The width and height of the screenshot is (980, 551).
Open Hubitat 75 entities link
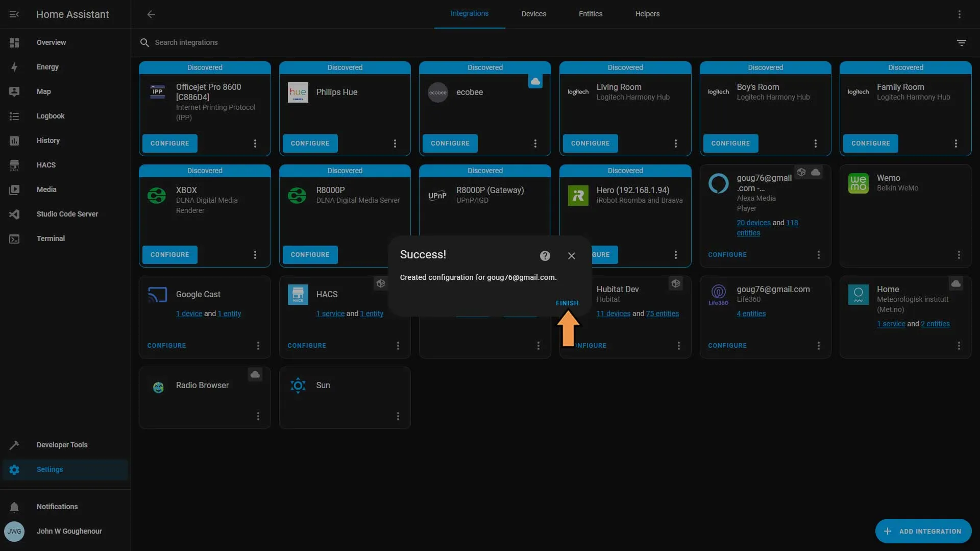point(663,314)
